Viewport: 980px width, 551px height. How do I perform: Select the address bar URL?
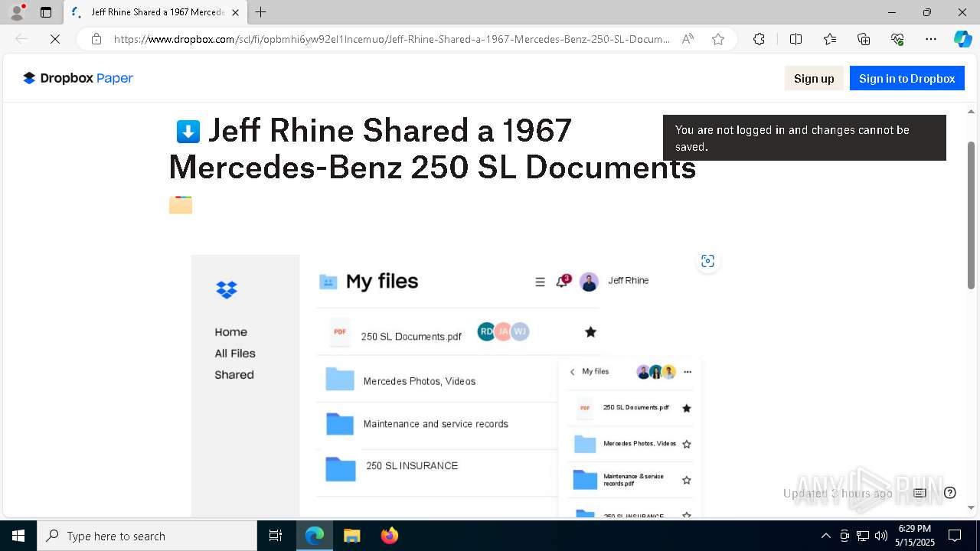(x=391, y=39)
